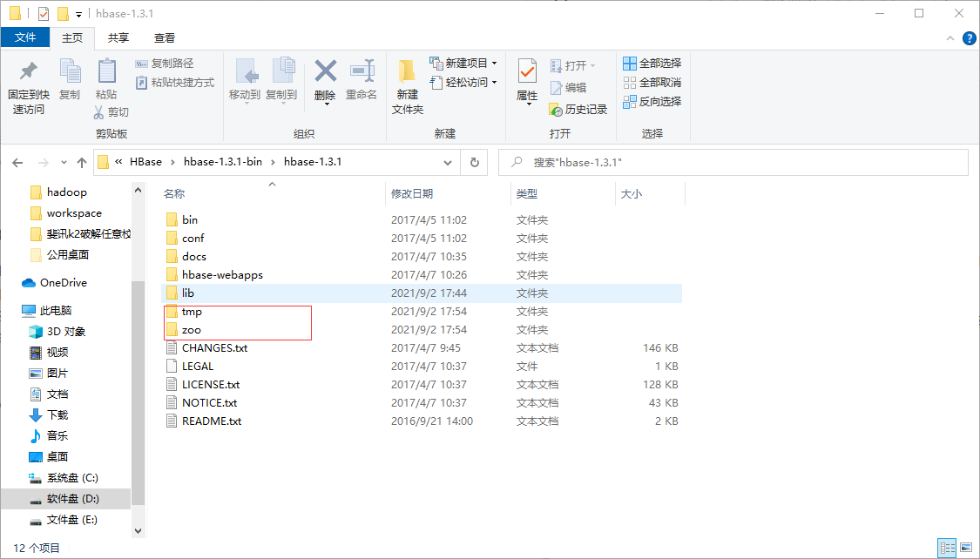This screenshot has height=559, width=980.
Task: Expand the address bar history dropdown
Action: coord(448,163)
